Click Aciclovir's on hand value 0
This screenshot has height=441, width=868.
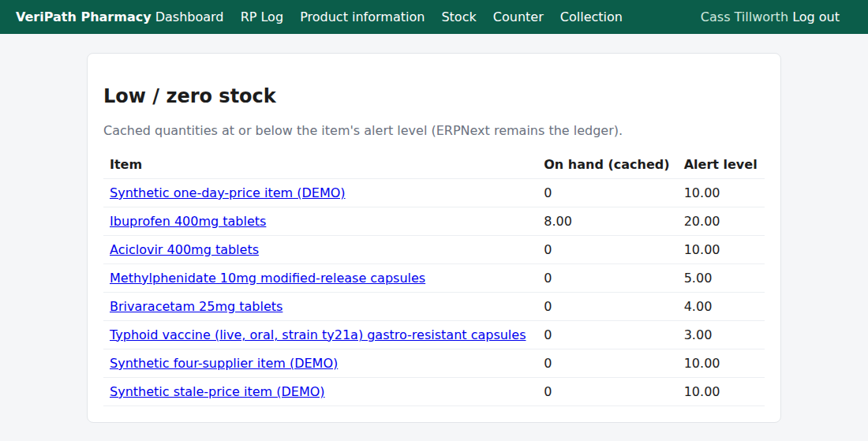pos(548,249)
